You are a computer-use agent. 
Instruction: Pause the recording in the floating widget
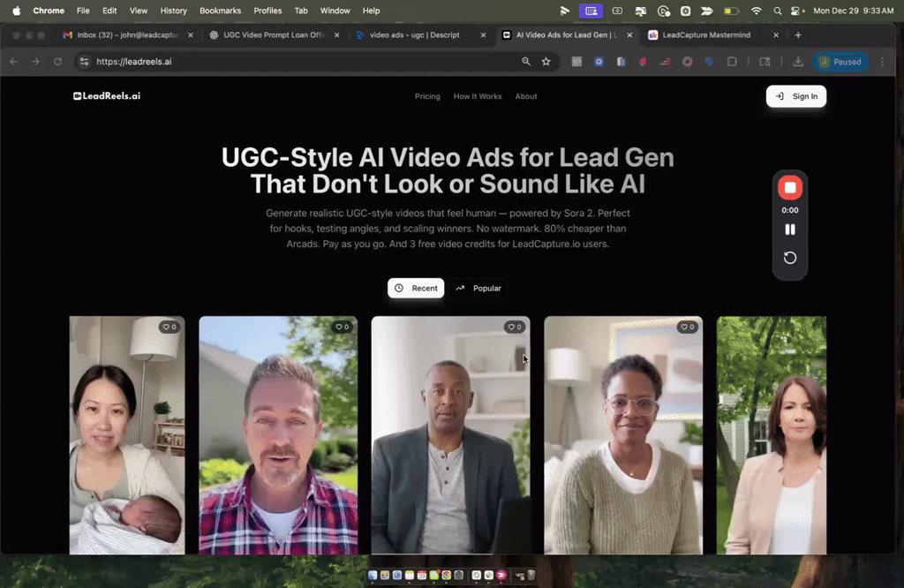pyautogui.click(x=790, y=230)
